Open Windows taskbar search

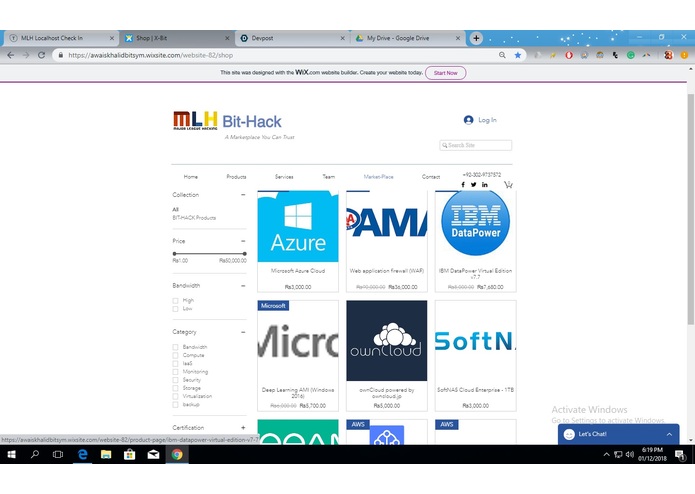click(x=35, y=455)
